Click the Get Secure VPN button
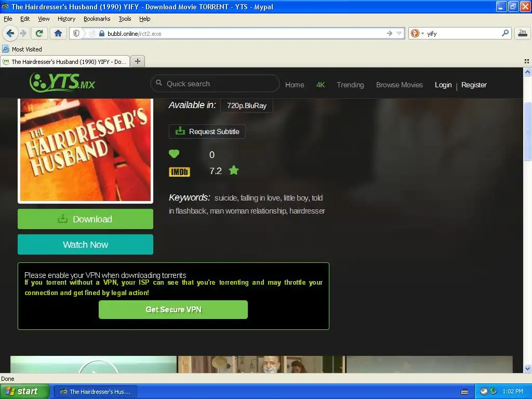The width and height of the screenshot is (532, 399). point(173,310)
